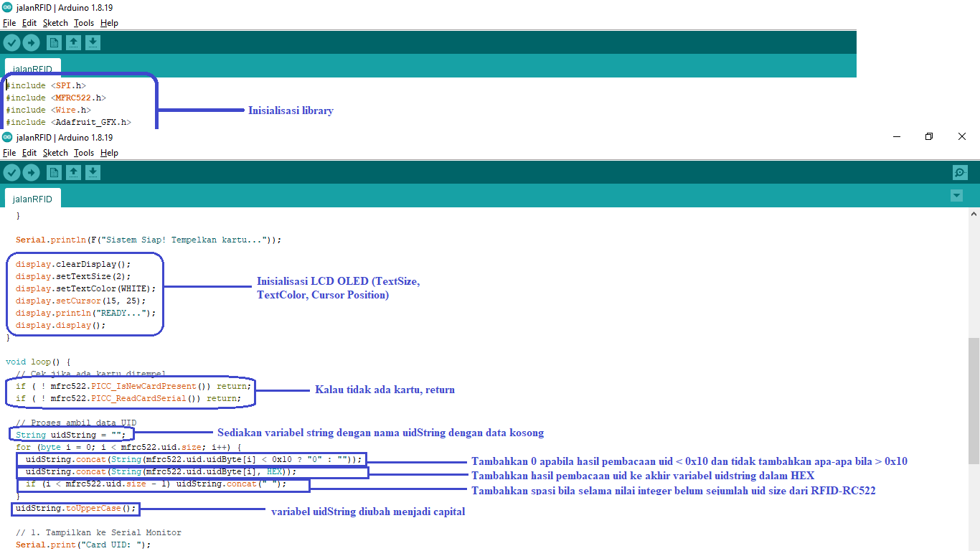The height and width of the screenshot is (551, 980).
Task: Click Upload icon in upper window toolbar
Action: 31,43
